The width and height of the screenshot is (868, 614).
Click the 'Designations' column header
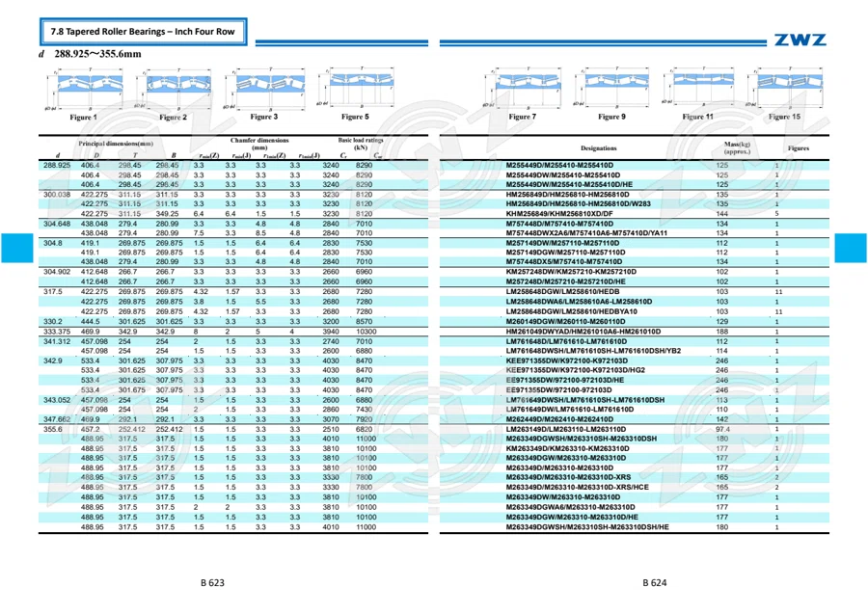click(598, 148)
